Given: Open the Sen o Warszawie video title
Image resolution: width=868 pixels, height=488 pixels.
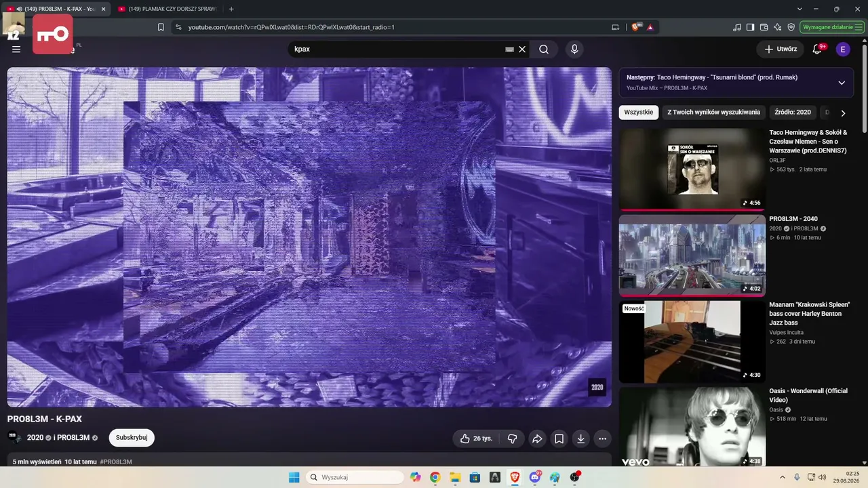Looking at the screenshot, I should pyautogui.click(x=808, y=142).
